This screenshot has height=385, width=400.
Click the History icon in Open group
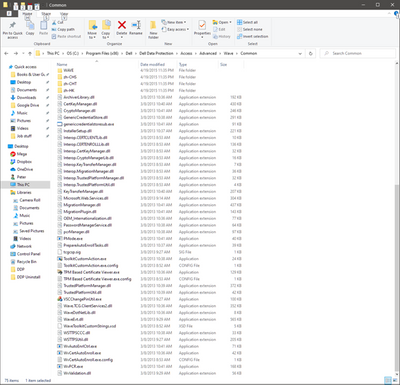(215, 36)
